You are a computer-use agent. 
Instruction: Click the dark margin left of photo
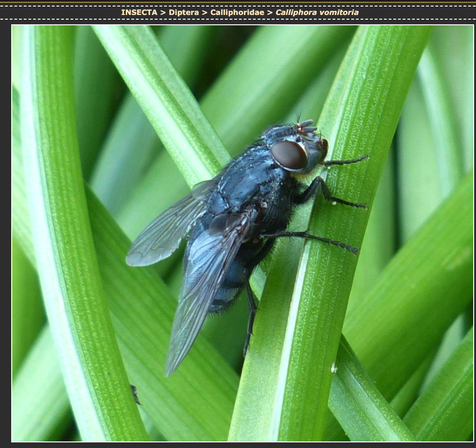tap(6, 234)
